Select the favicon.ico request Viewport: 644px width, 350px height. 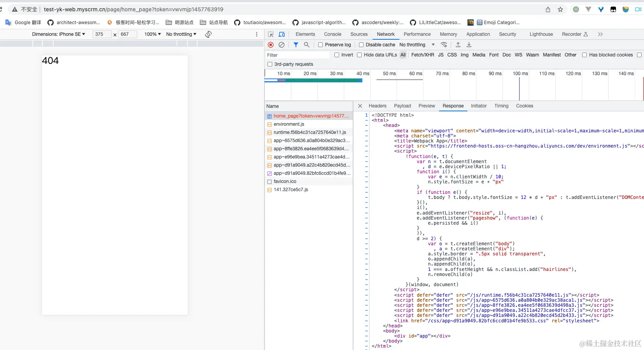tap(309, 181)
